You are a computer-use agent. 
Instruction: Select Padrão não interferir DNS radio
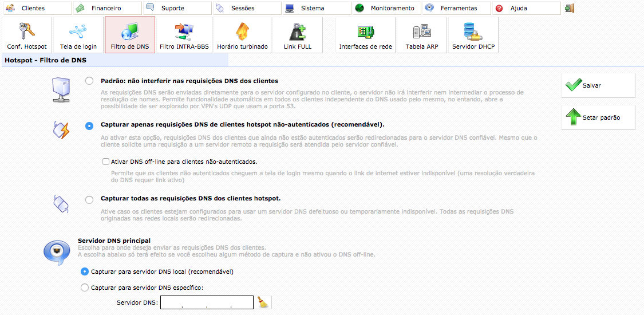coord(89,81)
